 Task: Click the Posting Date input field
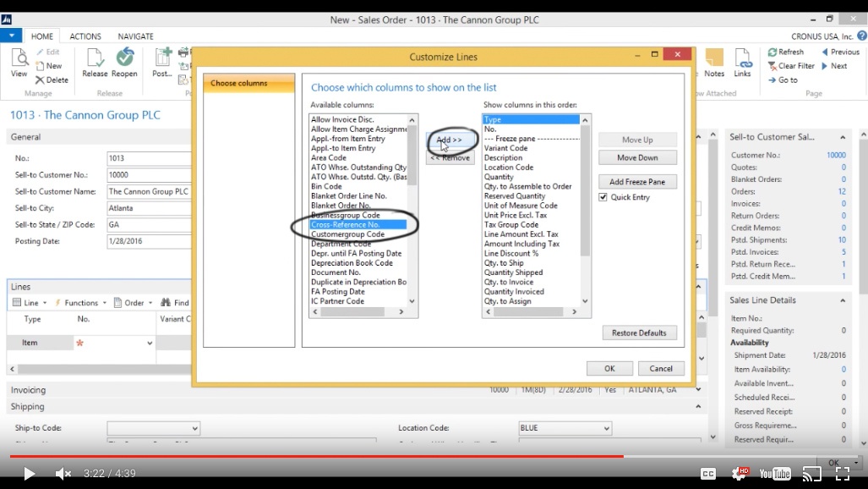149,241
